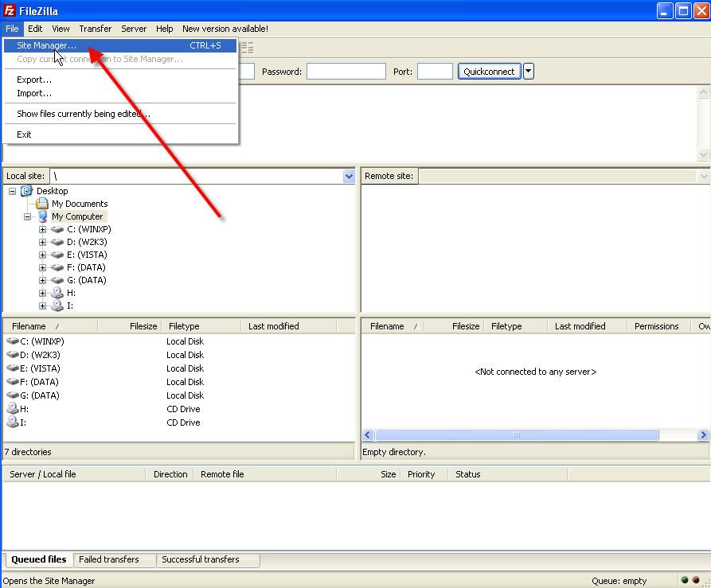Expand the F: (DATA) tree node

[x=43, y=267]
